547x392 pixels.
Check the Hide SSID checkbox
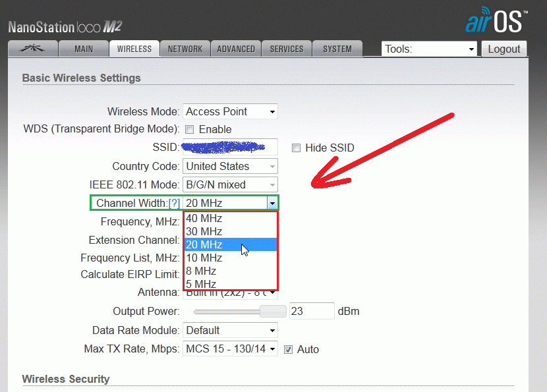pyautogui.click(x=296, y=148)
